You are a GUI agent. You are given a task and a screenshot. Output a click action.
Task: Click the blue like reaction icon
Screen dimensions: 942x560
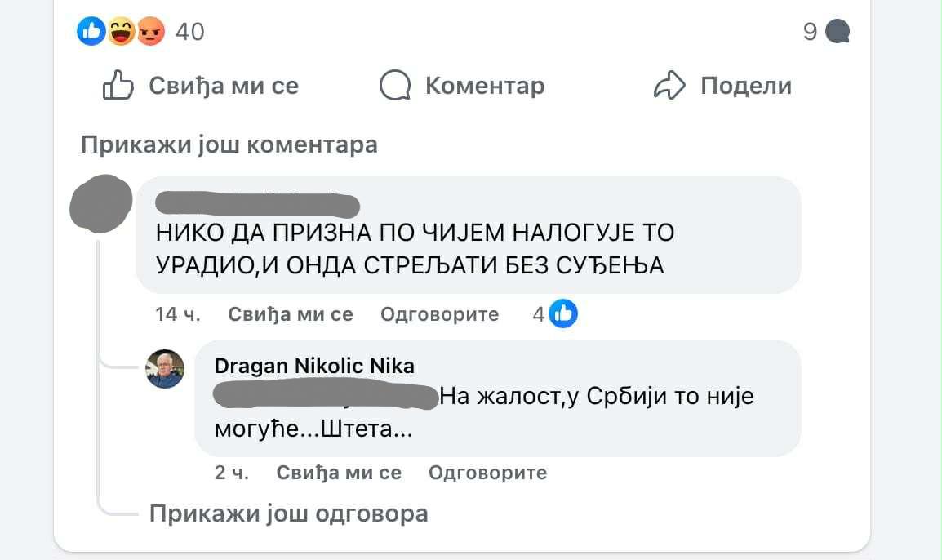(91, 32)
